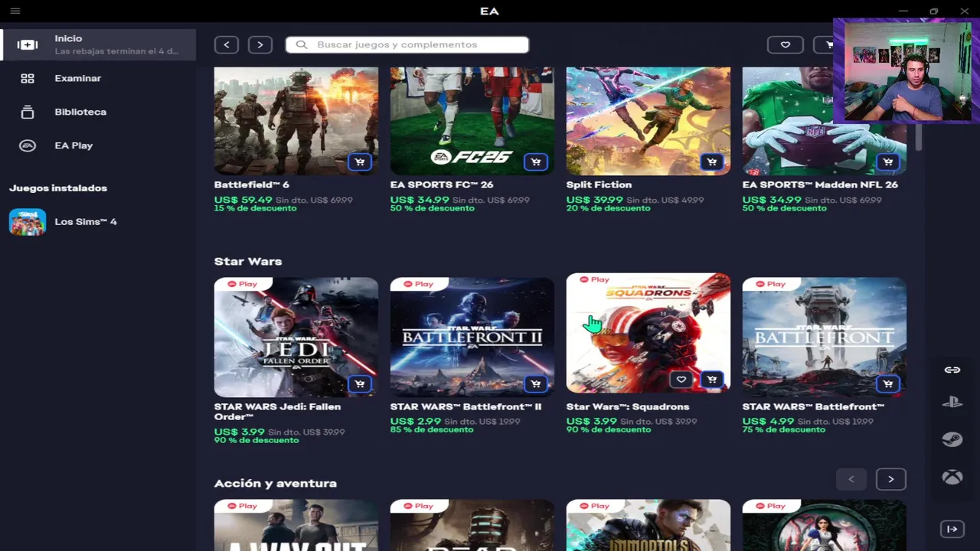The height and width of the screenshot is (551, 980).
Task: Click the EA Play badge on Jedi: Fallen Order
Action: pyautogui.click(x=242, y=284)
